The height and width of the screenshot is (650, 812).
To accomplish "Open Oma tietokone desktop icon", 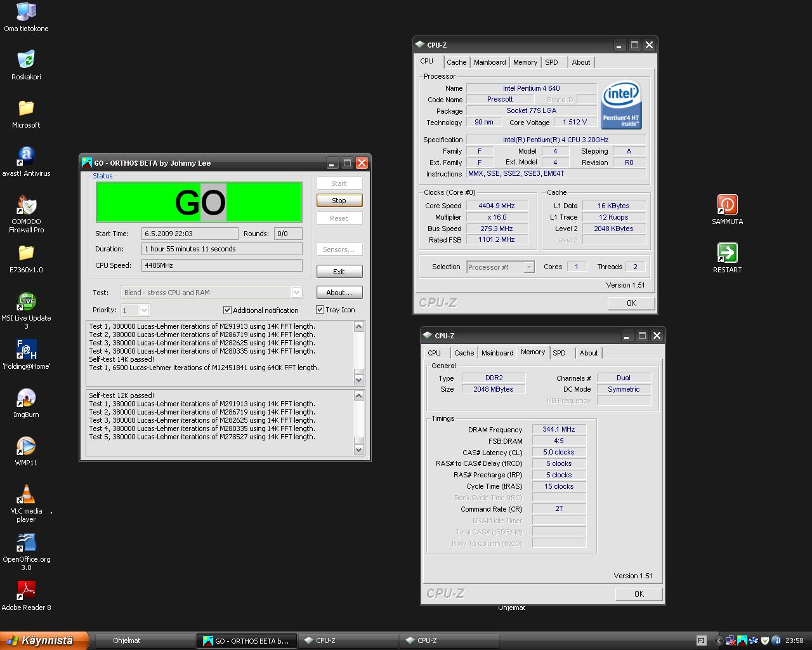I will tap(26, 17).
